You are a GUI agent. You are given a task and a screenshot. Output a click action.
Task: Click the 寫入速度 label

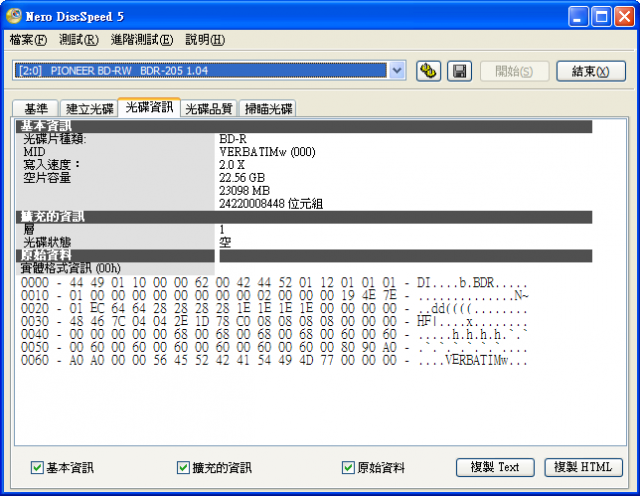click(x=51, y=165)
